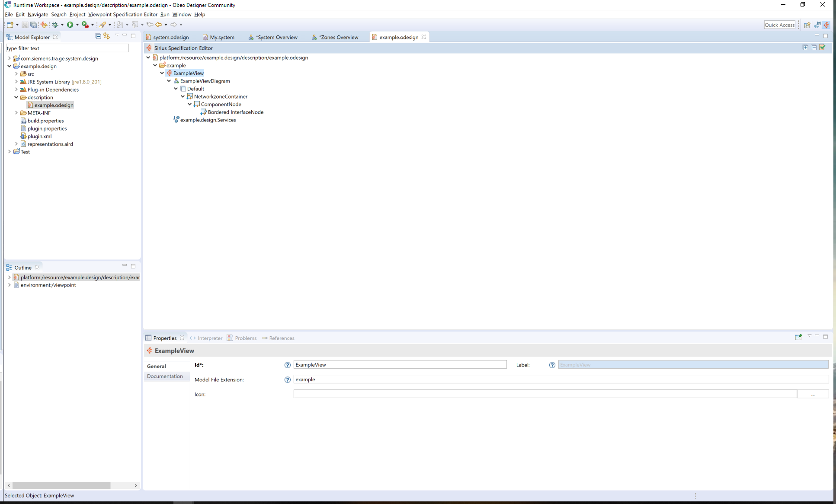Click the New wizard toolbar icon
836x504 pixels.
pos(10,25)
